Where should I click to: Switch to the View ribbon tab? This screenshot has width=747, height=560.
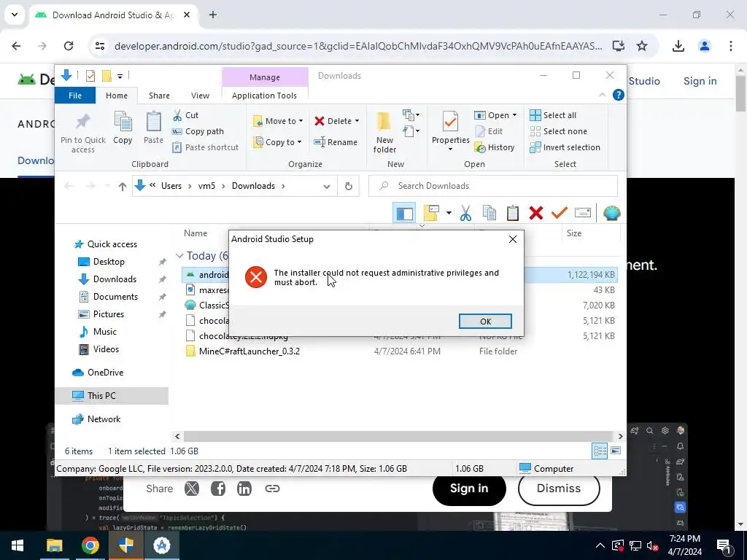pyautogui.click(x=200, y=96)
